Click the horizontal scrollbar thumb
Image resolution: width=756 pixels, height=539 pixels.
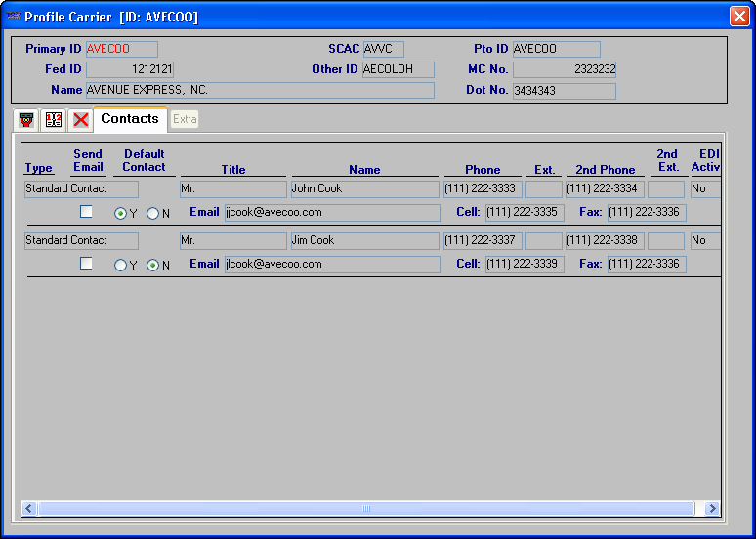point(367,508)
